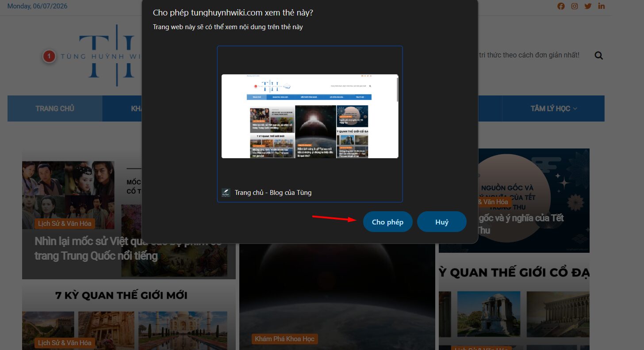Cancel the dialog with Huỷ button
The width and height of the screenshot is (644, 350).
pos(441,222)
